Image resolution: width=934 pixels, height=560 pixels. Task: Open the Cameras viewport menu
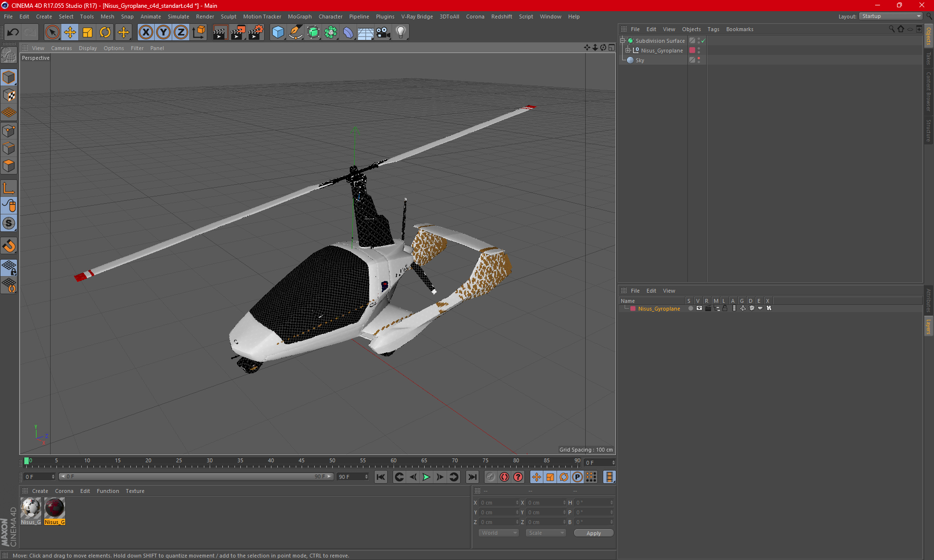tap(61, 48)
